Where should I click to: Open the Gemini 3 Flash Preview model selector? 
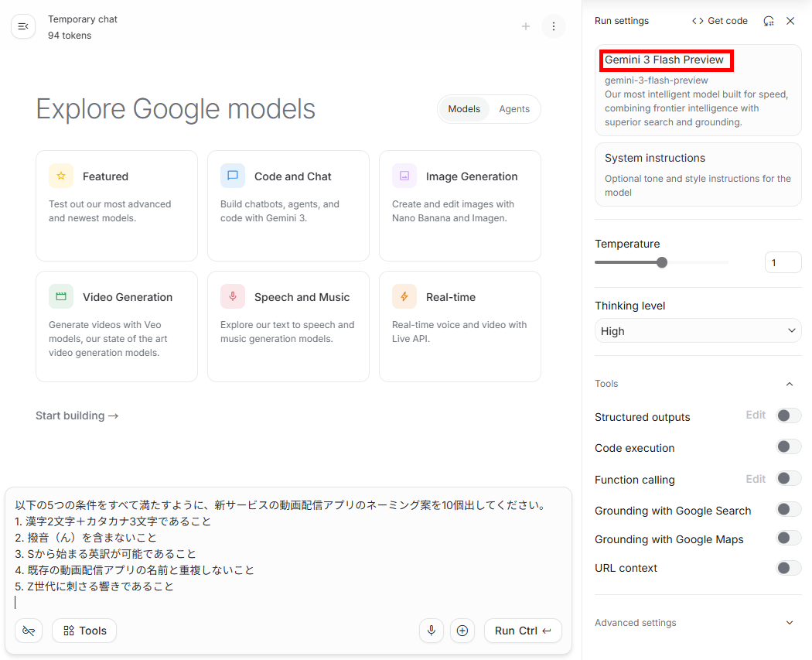[x=698, y=91]
